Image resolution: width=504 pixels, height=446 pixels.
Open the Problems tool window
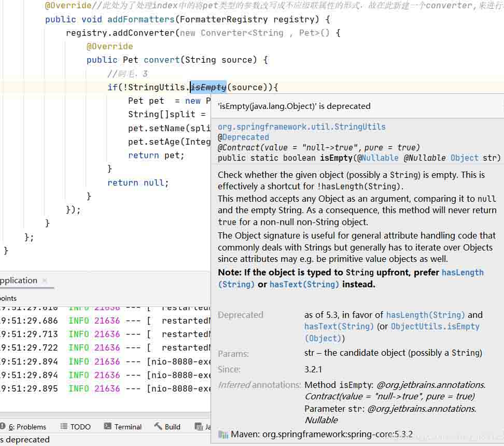click(27, 427)
